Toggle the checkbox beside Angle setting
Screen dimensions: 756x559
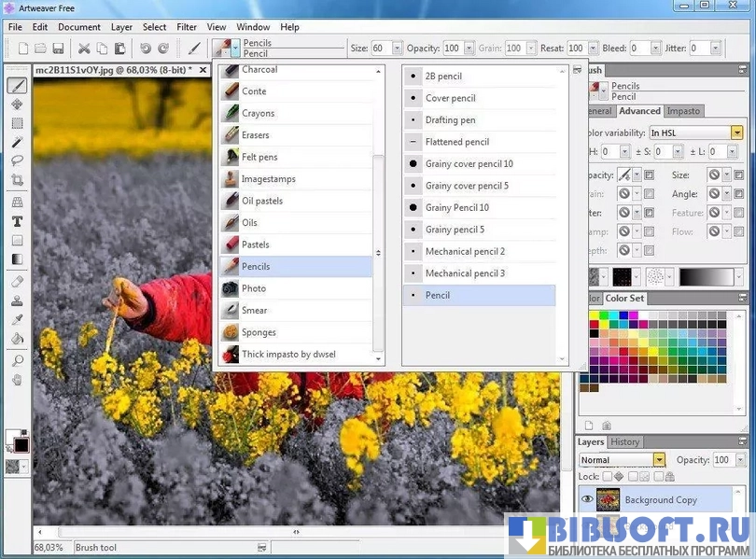(738, 194)
